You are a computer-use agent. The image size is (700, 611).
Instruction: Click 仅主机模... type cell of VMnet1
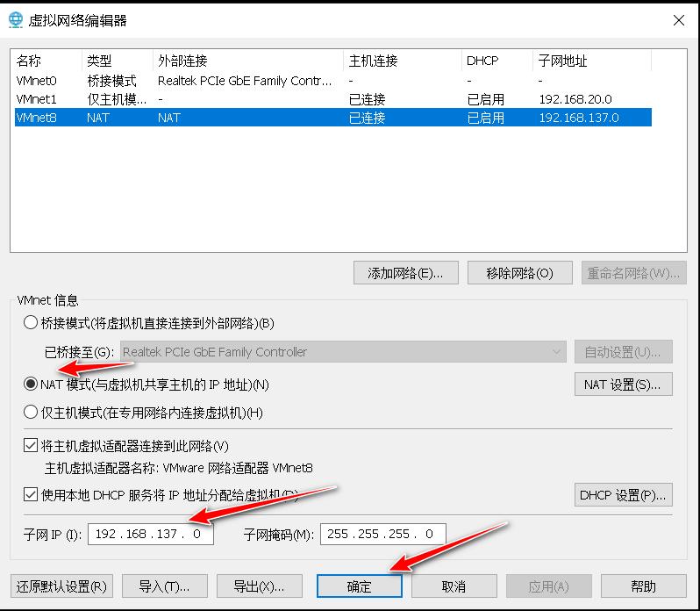pos(117,99)
